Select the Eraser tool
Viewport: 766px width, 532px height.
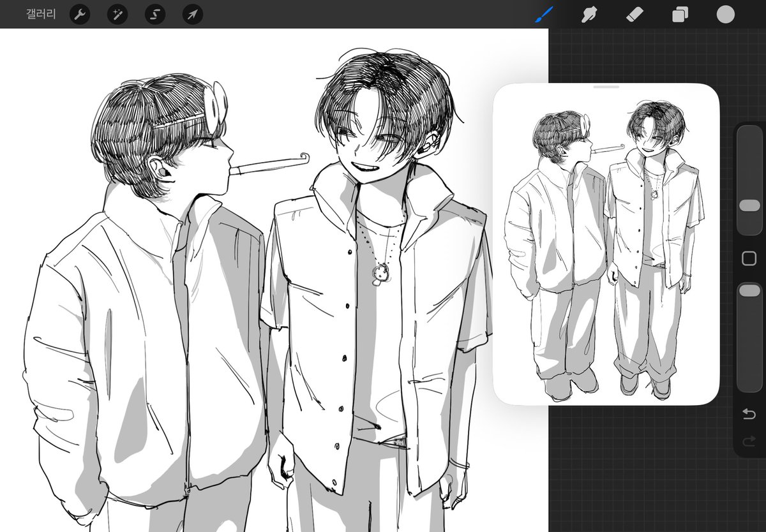635,14
